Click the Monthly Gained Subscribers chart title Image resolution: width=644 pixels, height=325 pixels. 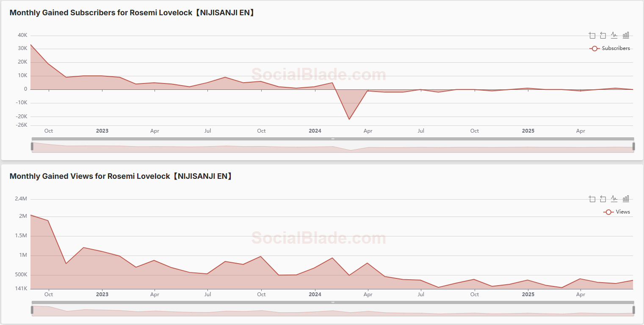133,13
